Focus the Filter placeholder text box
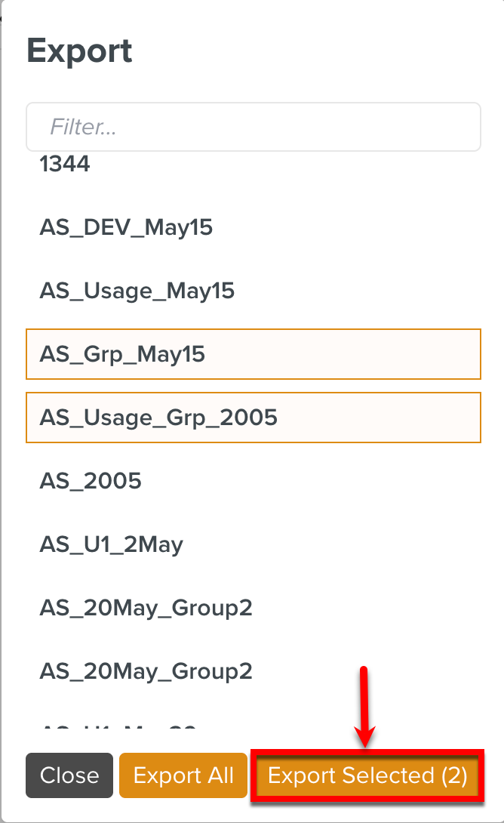 (x=253, y=127)
